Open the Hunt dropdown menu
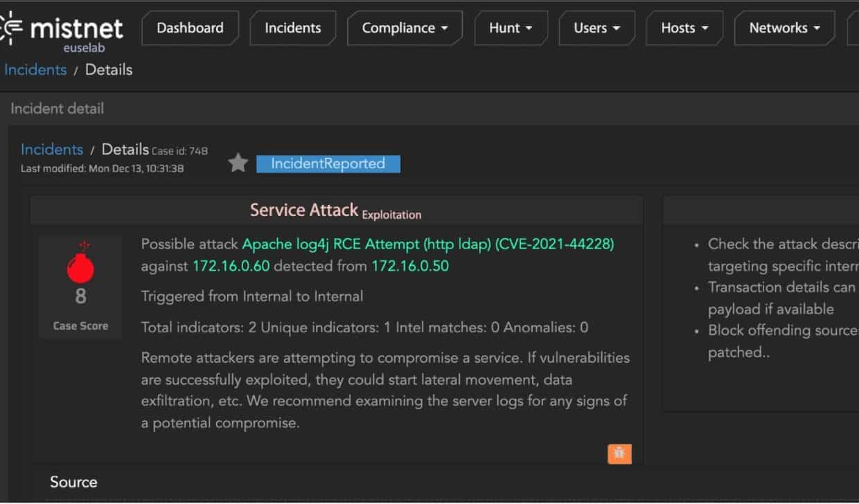This screenshot has height=504, width=859. (511, 28)
